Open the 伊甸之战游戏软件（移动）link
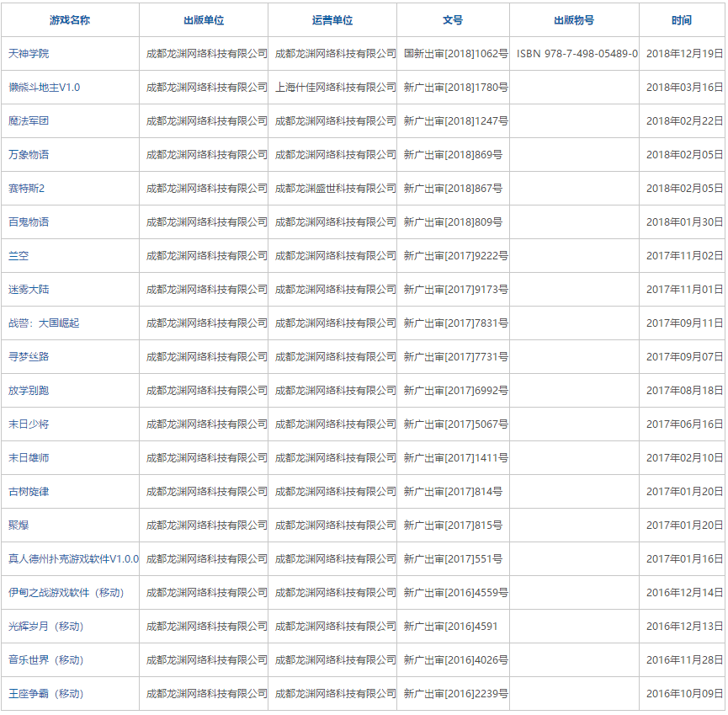 tap(66, 593)
